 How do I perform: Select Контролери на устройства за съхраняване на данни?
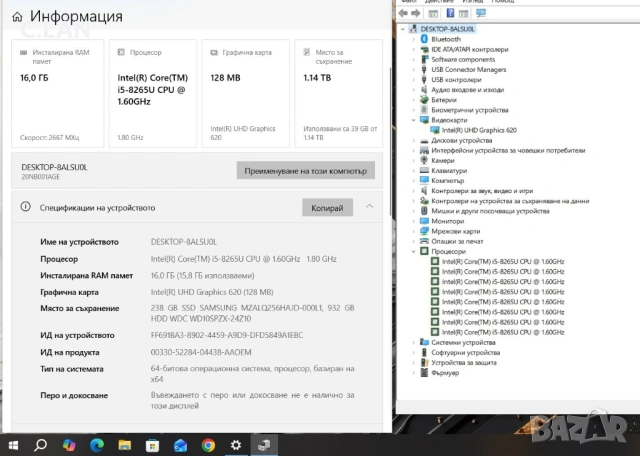click(x=510, y=201)
